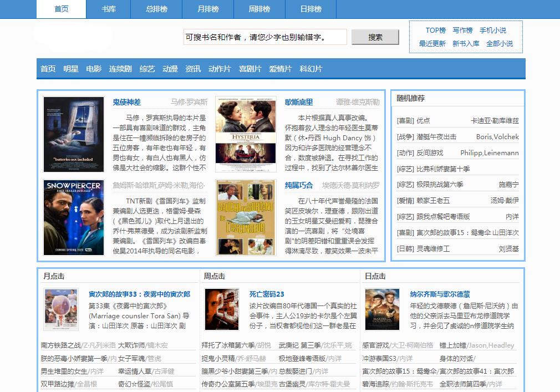Select the 死亡密码23 poster thumbnail
Screen dimensions: 560x392
[222, 309]
